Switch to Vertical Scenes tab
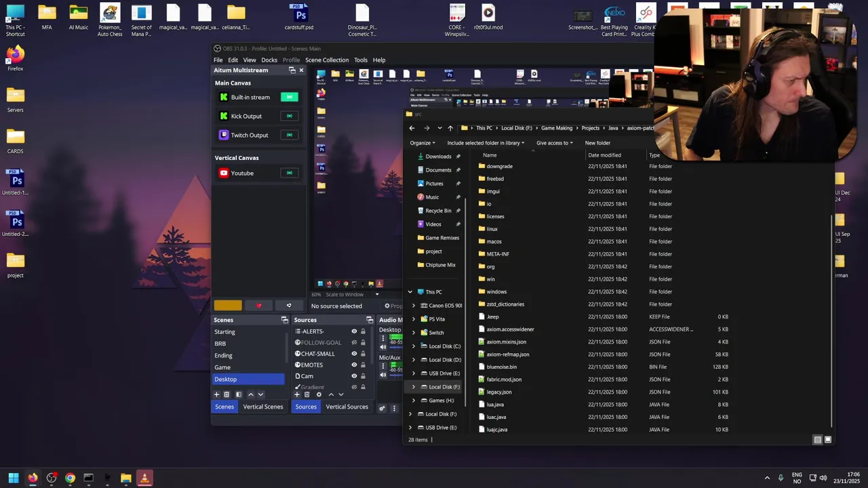Viewport: 868px width, 488px height. coord(263,407)
